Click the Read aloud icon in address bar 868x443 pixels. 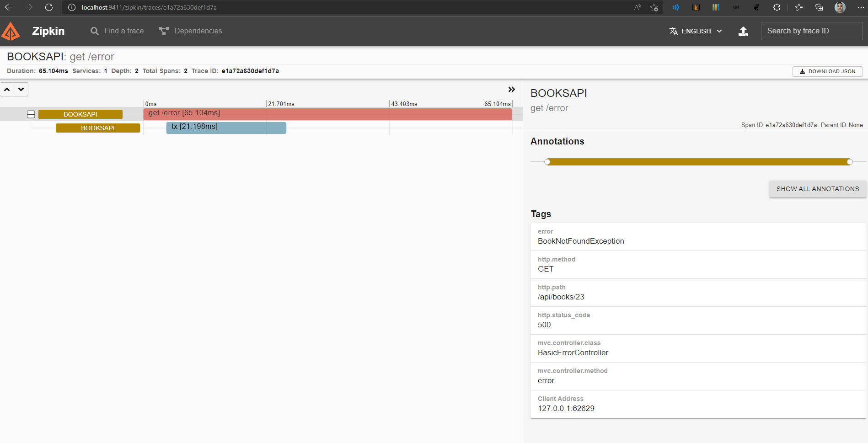pos(638,7)
